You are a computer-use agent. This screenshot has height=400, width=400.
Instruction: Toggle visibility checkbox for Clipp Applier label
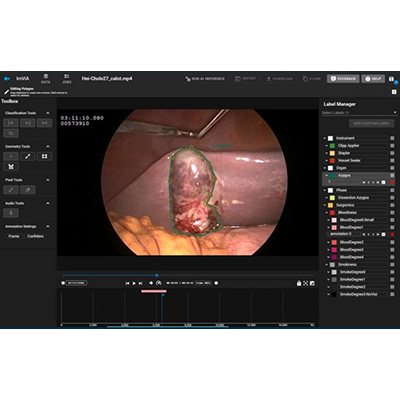coord(392,146)
